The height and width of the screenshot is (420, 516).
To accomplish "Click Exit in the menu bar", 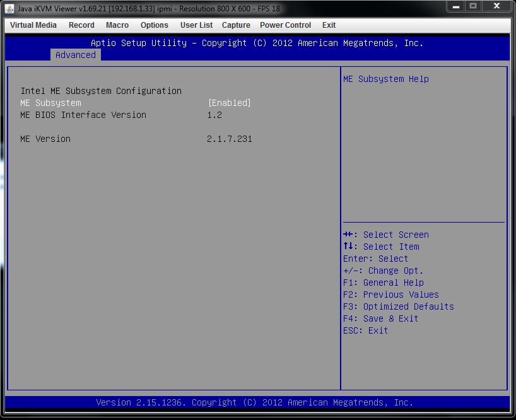I will pyautogui.click(x=329, y=25).
